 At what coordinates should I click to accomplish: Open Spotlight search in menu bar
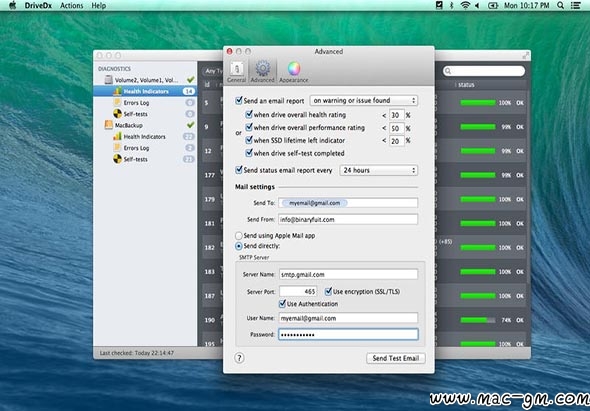point(560,5)
